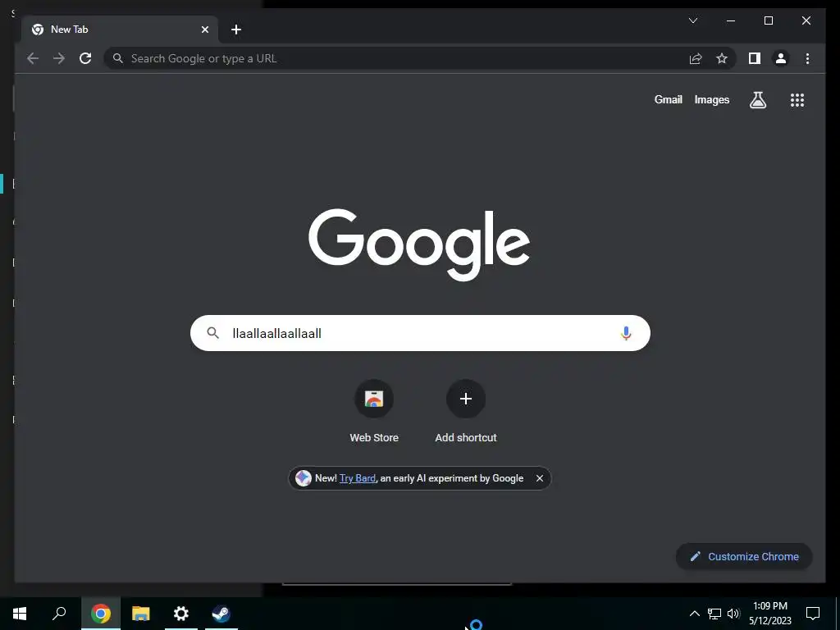
Task: Open Settings gear from the taskbar
Action: (181, 614)
